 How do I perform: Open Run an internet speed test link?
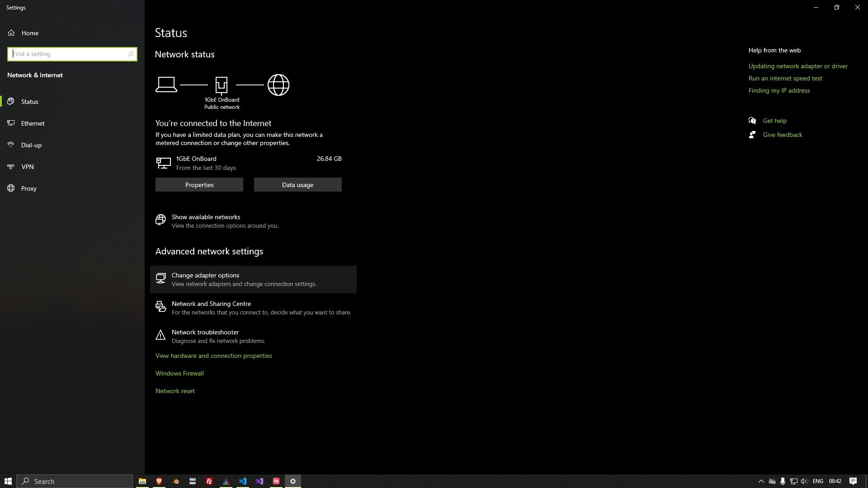[x=785, y=79]
